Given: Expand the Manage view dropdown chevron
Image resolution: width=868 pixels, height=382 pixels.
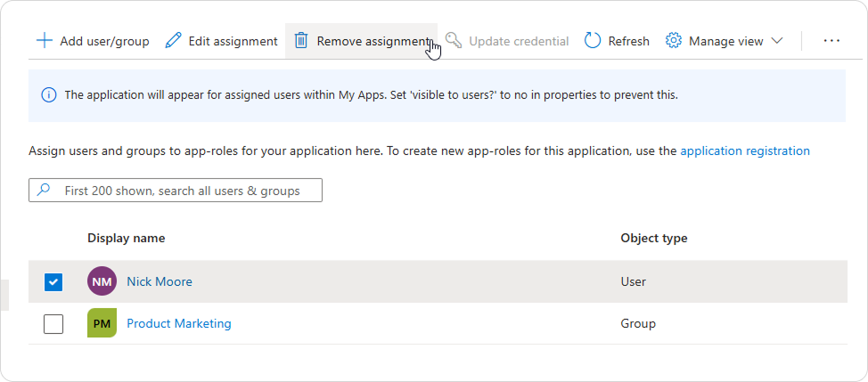Looking at the screenshot, I should tap(777, 41).
